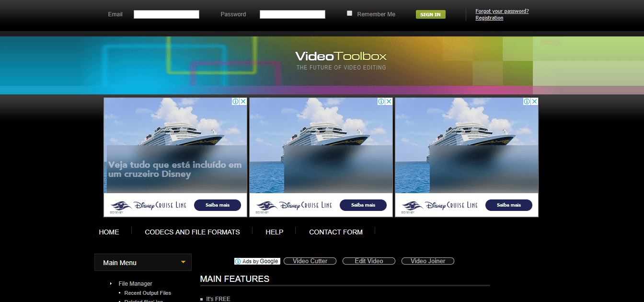Focus the Email input field
This screenshot has height=302, width=644.
pyautogui.click(x=166, y=14)
